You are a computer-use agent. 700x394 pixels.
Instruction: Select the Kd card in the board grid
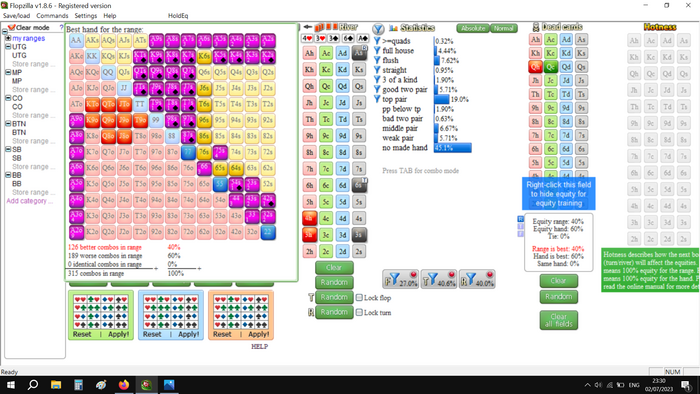[x=342, y=70]
